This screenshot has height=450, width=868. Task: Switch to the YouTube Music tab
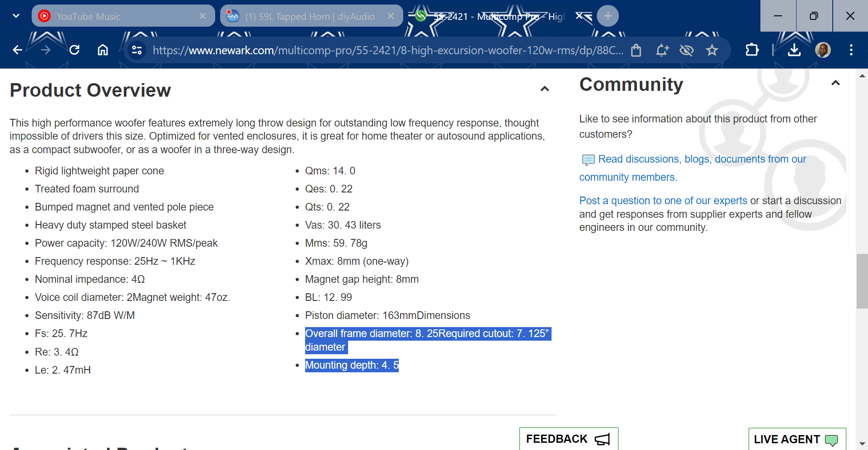tap(123, 16)
